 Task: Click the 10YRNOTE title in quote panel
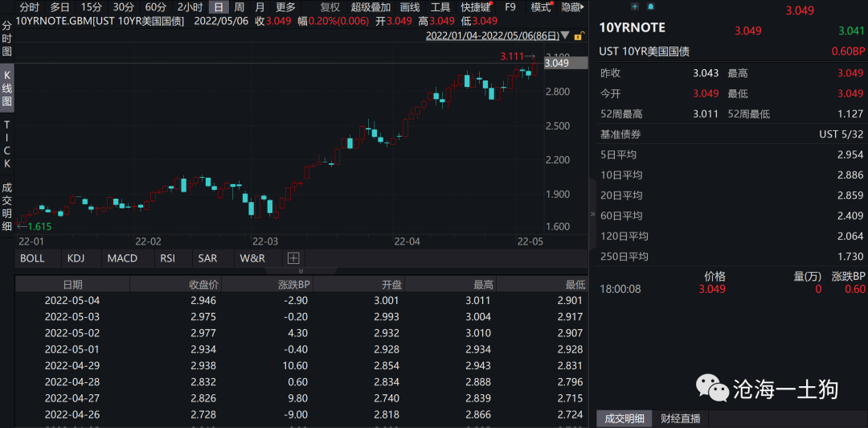[x=633, y=27]
